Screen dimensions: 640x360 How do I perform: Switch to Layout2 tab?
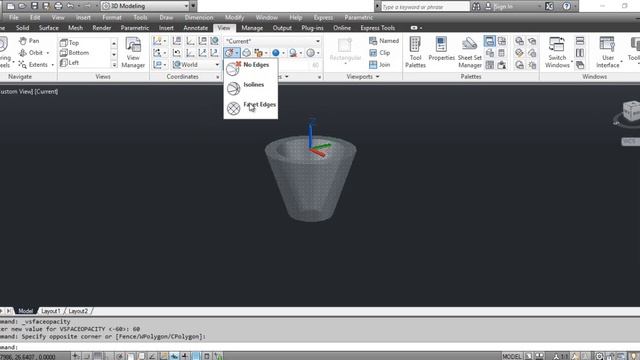78,311
